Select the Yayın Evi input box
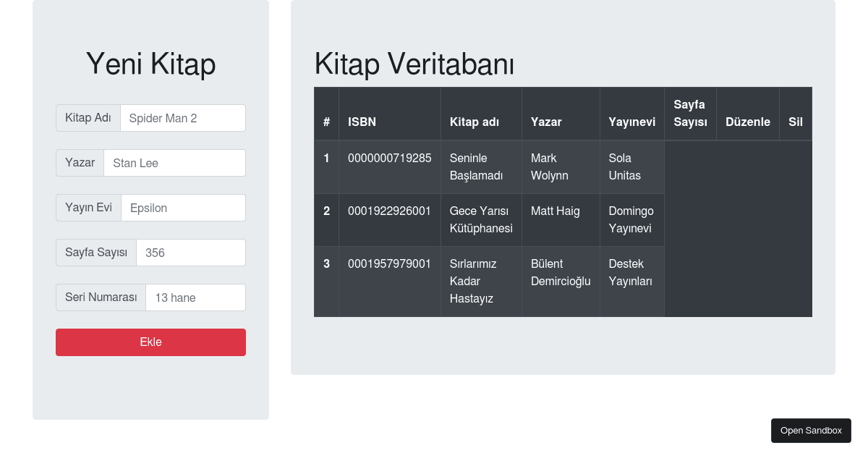This screenshot has height=456, width=868. (183, 208)
